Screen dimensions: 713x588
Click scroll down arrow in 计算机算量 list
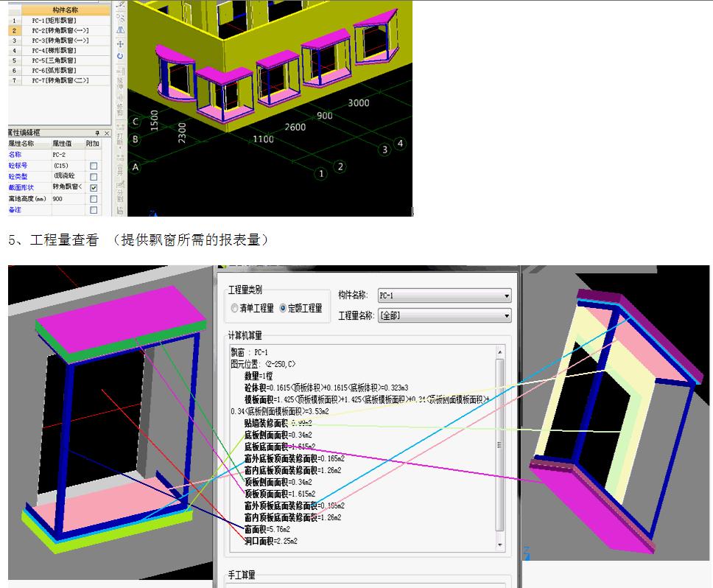point(499,545)
